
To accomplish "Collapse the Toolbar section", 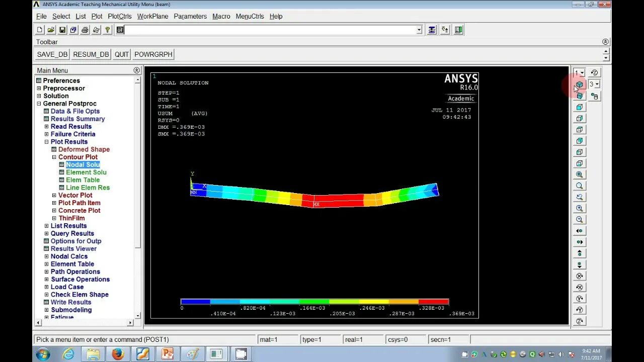I will [x=605, y=42].
